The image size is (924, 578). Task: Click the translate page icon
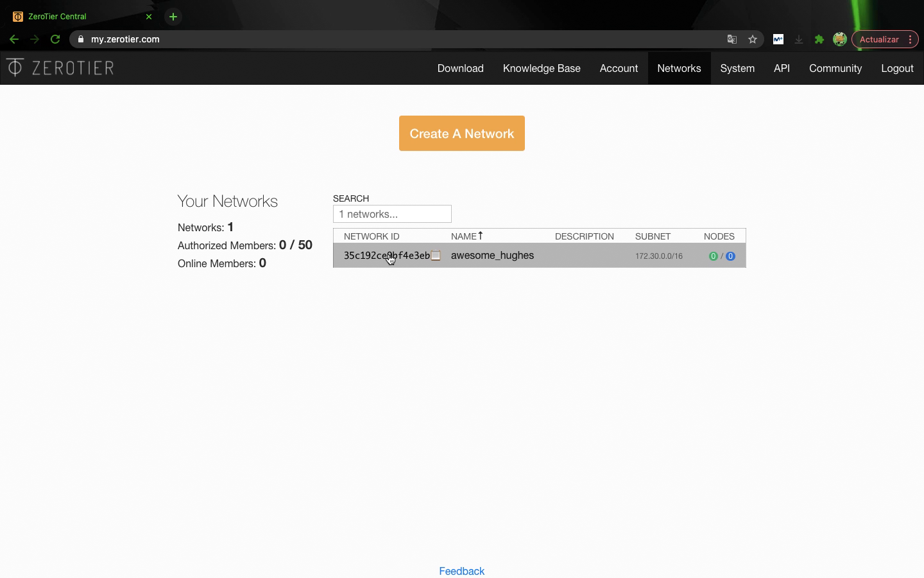tap(732, 39)
